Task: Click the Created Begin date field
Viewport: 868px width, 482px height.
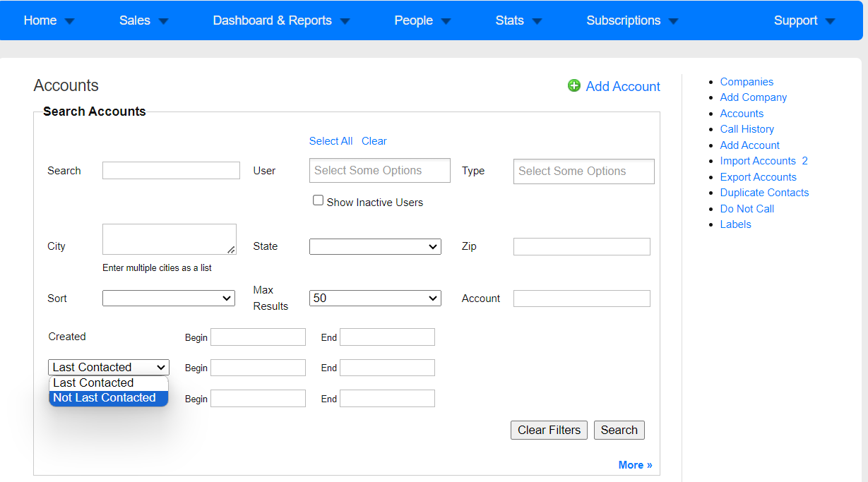Action: (258, 337)
